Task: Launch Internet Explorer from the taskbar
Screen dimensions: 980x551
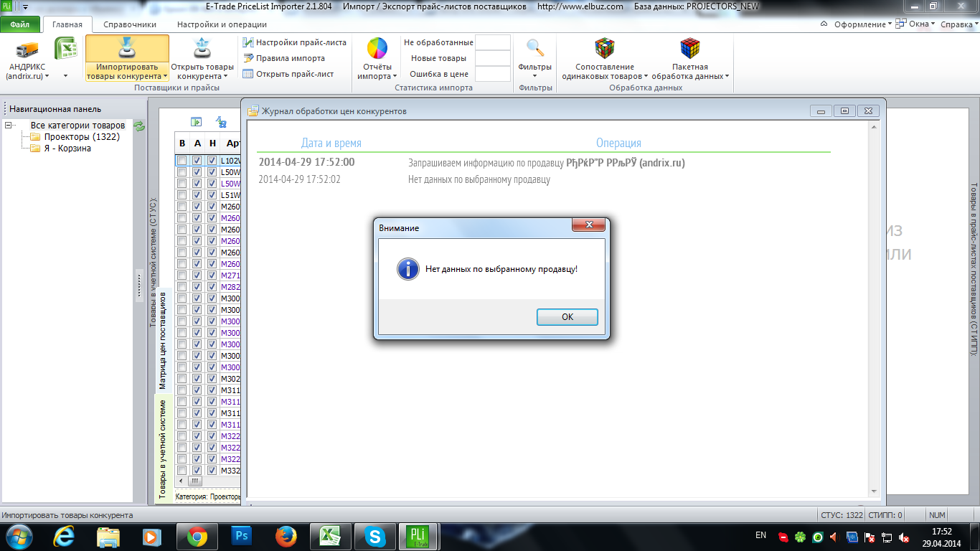Action: pos(65,535)
